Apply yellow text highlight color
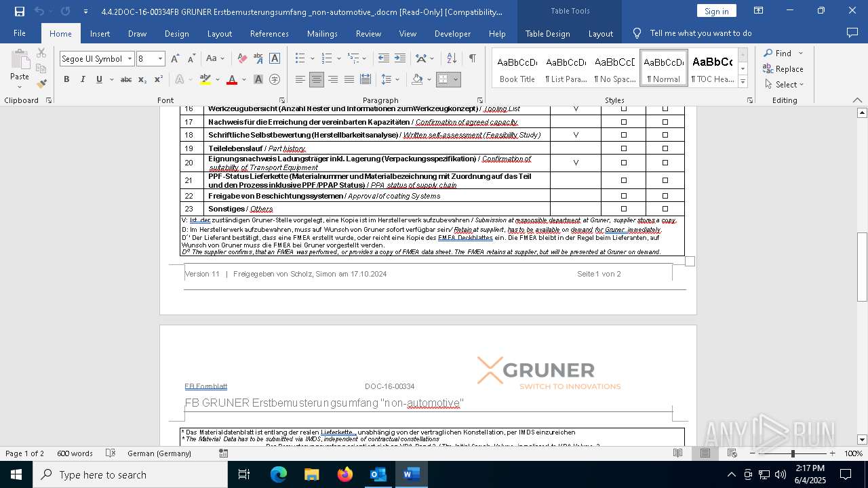This screenshot has width=868, height=488. click(x=205, y=79)
